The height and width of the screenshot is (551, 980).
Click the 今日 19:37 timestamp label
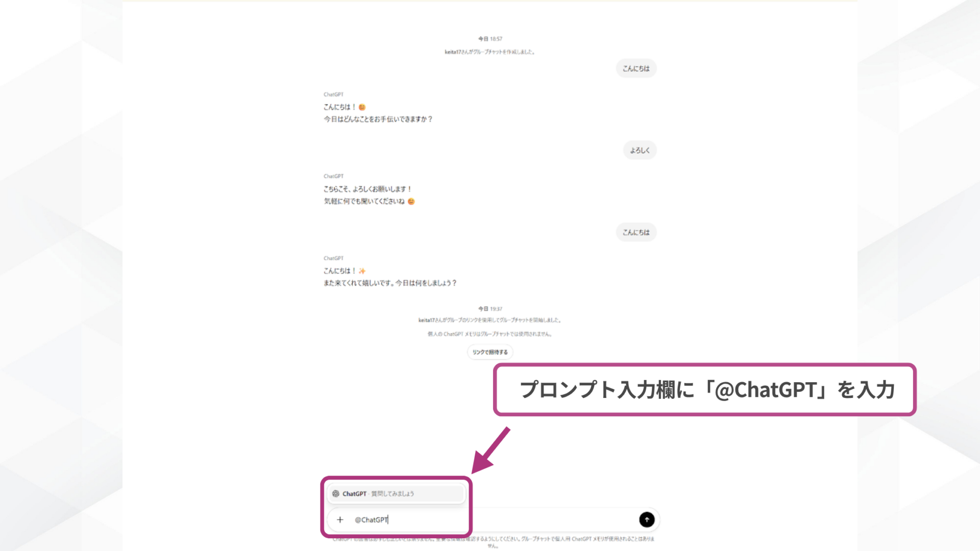[x=489, y=308]
